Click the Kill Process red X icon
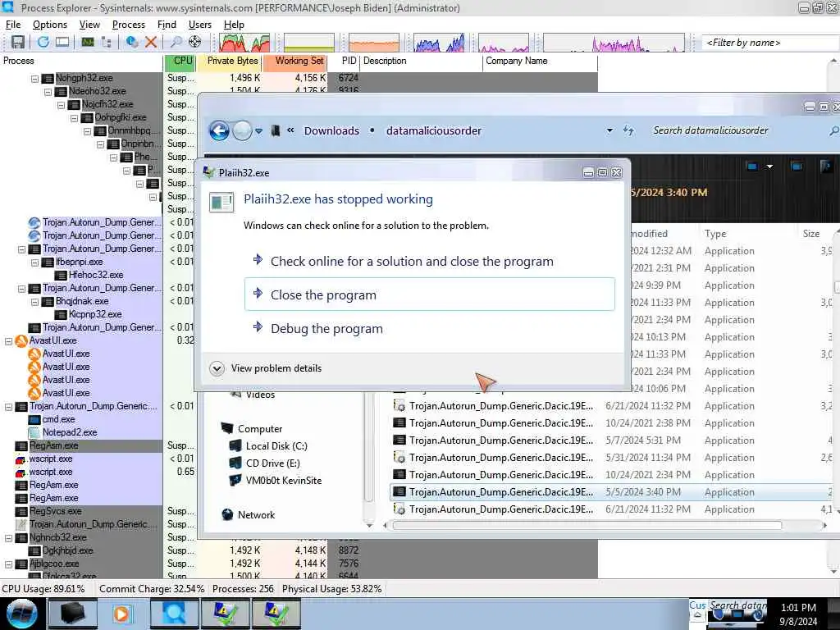The width and height of the screenshot is (840, 630). (x=151, y=43)
